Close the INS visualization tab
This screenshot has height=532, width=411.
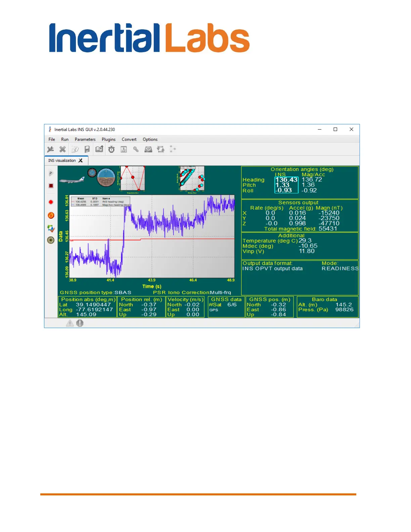point(81,161)
